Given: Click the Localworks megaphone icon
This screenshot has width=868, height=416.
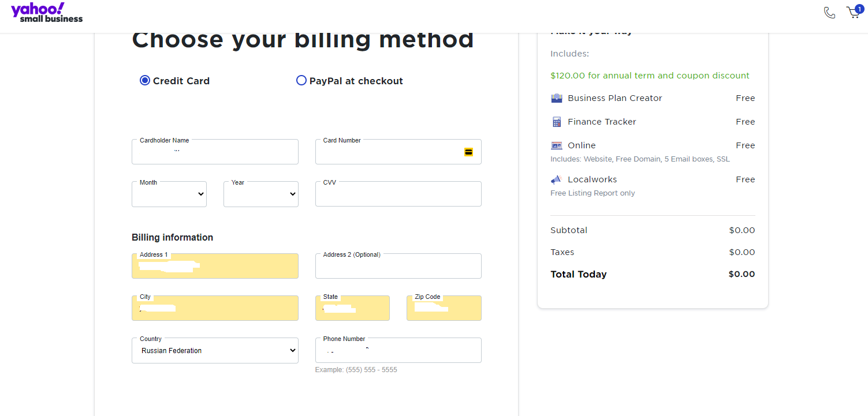Looking at the screenshot, I should click(x=557, y=179).
